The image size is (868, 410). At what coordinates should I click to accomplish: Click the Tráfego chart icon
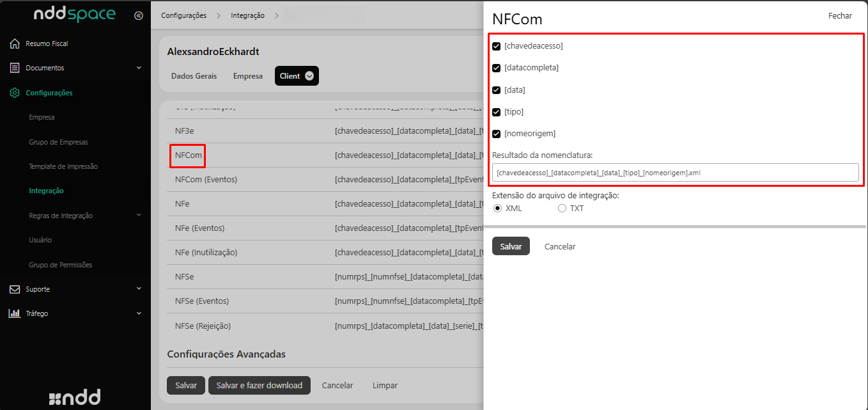pos(15,313)
